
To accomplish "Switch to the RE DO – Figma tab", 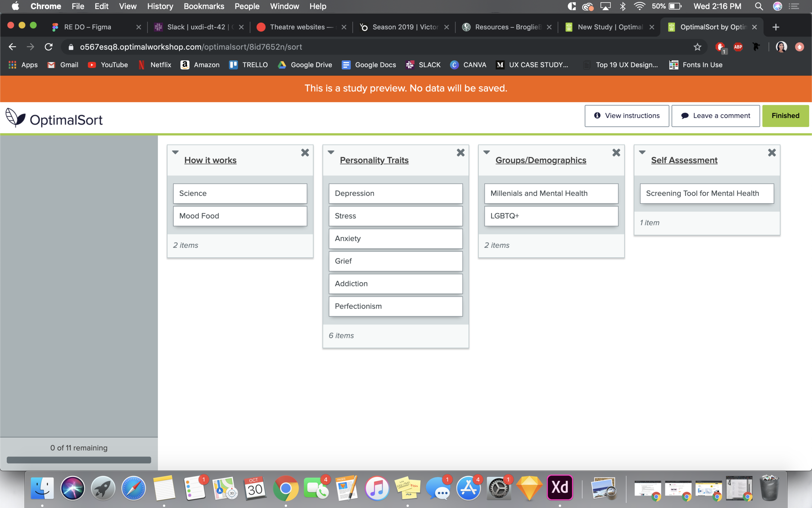I will click(x=88, y=27).
